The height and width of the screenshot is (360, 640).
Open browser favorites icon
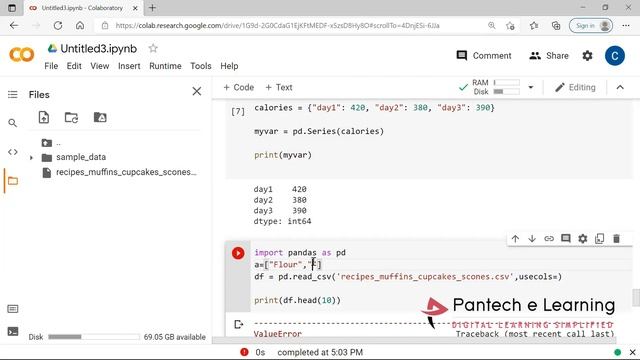(x=534, y=26)
